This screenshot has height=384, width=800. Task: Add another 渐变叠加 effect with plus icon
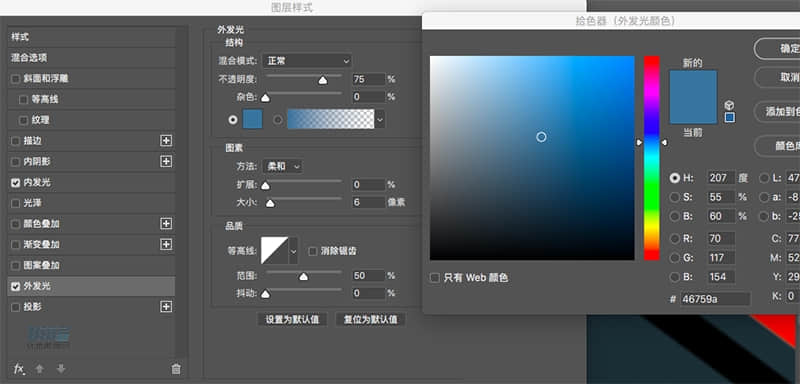coord(166,245)
